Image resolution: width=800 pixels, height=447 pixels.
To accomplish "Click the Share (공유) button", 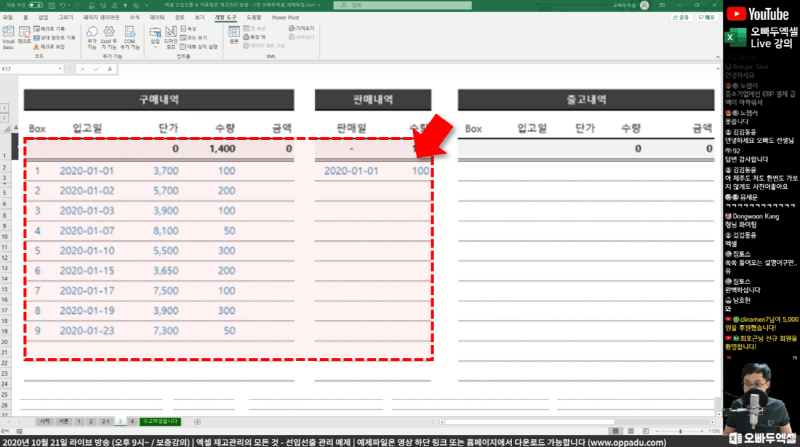I will click(681, 17).
